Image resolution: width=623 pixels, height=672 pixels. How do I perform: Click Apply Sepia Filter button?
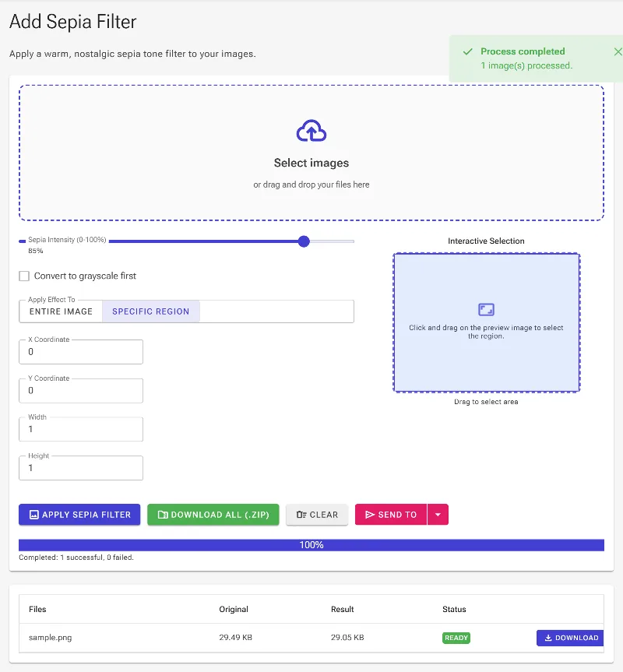pyautogui.click(x=79, y=515)
